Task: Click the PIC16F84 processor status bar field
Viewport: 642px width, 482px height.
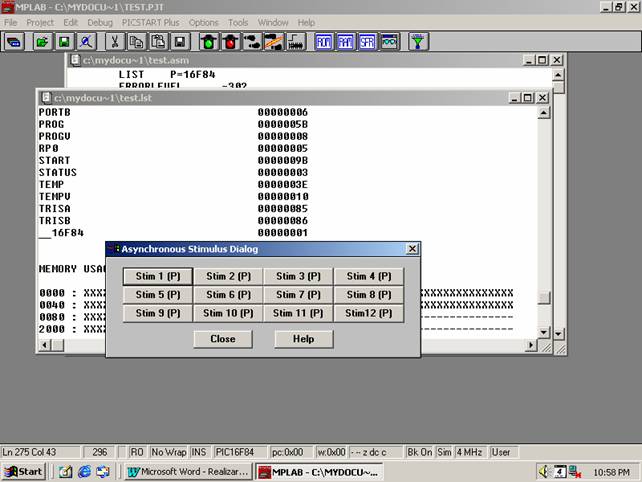Action: pyautogui.click(x=240, y=452)
